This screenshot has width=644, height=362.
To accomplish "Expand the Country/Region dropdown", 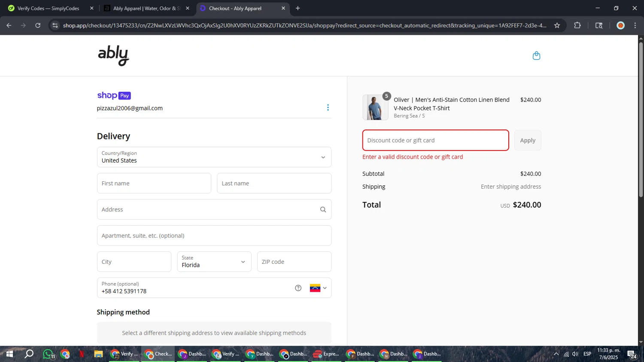I will click(214, 157).
